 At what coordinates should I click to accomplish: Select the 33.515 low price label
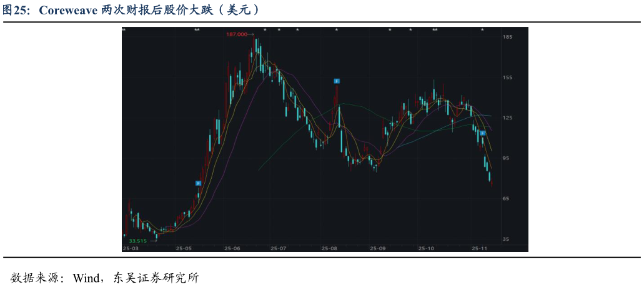pos(137,241)
